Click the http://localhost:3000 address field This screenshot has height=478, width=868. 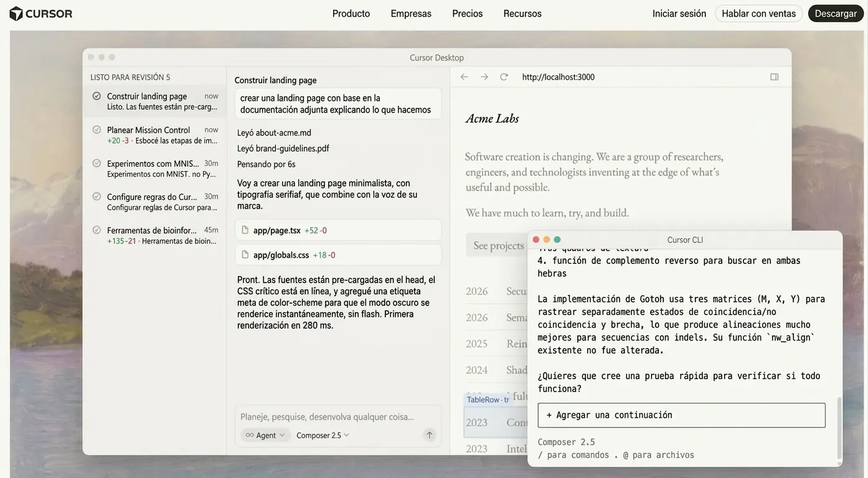(559, 77)
